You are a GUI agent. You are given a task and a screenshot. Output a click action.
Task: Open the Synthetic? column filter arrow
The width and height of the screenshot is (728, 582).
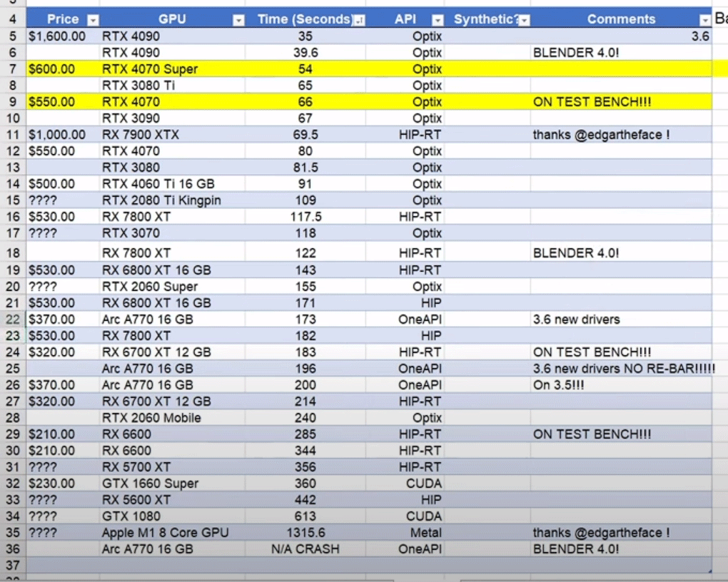click(525, 20)
